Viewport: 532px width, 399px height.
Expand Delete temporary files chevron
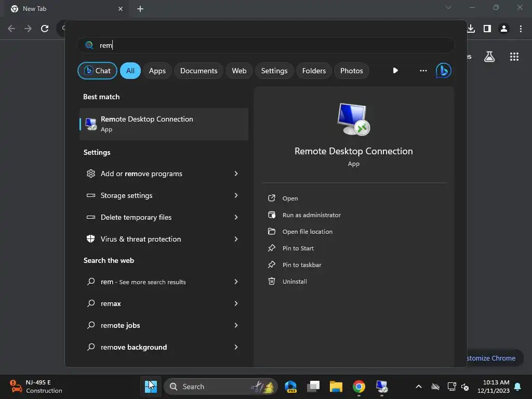click(236, 217)
